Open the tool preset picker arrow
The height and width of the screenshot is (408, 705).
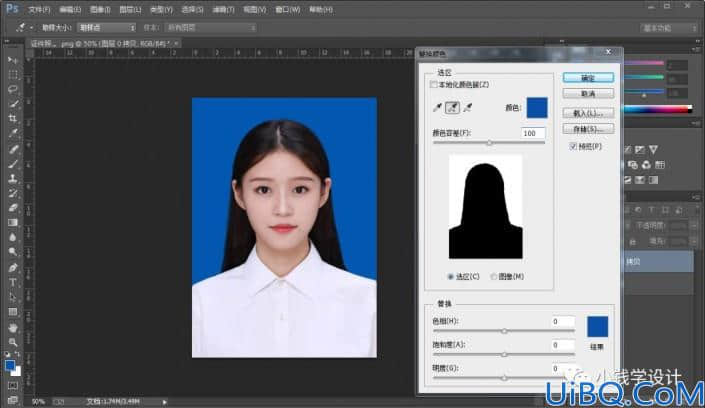click(31, 28)
